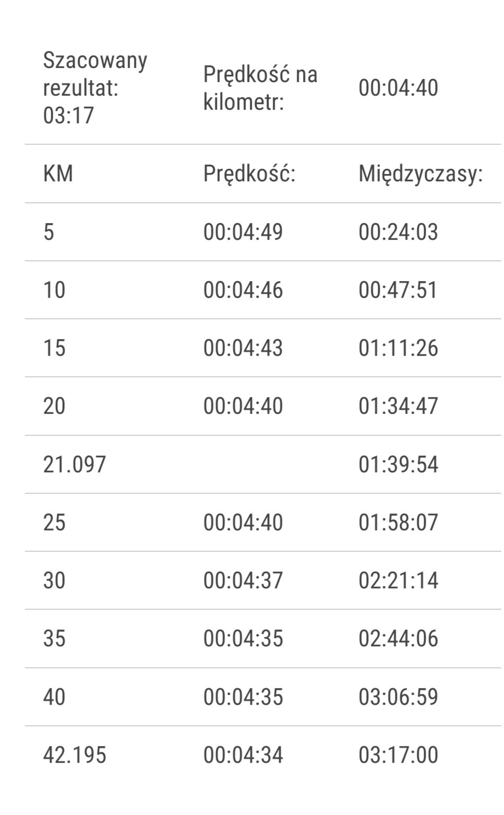Tap the Prędkość: column header
The width and height of the screenshot is (504, 815).
pos(249,173)
